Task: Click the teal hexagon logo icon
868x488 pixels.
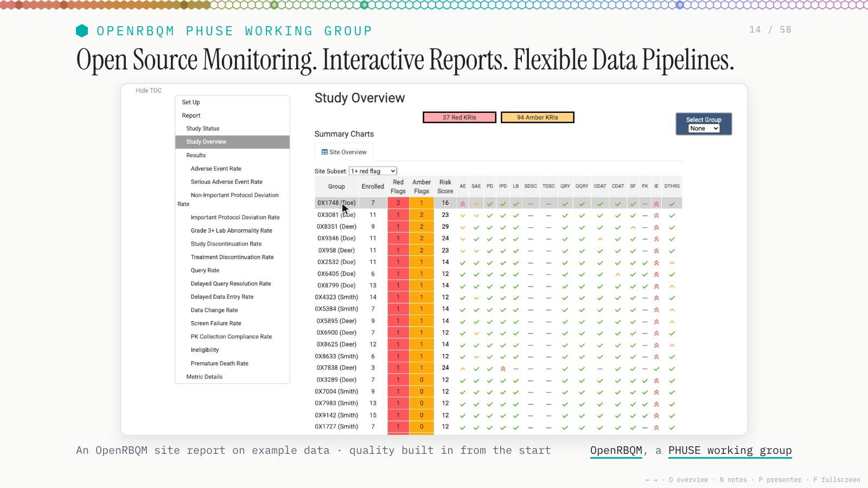Action: [x=82, y=31]
